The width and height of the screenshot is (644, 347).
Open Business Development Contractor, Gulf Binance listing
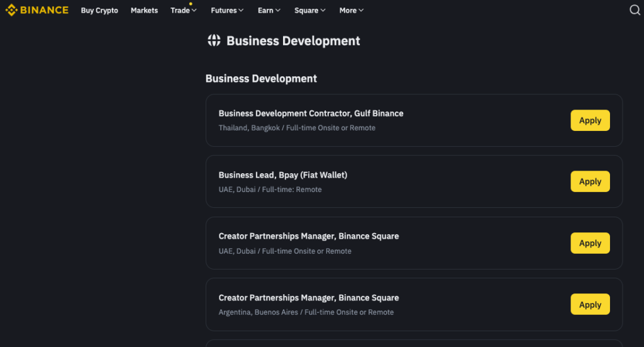tap(311, 113)
